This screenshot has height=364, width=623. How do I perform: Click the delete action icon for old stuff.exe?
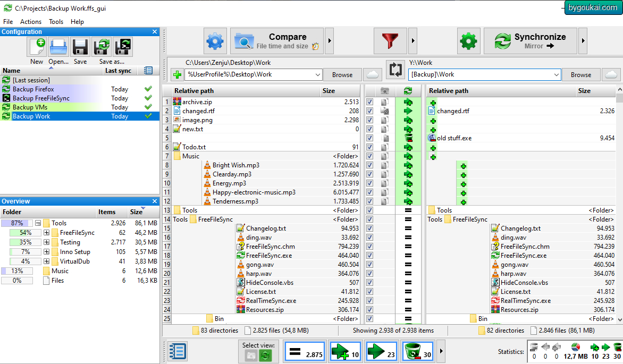tap(408, 138)
